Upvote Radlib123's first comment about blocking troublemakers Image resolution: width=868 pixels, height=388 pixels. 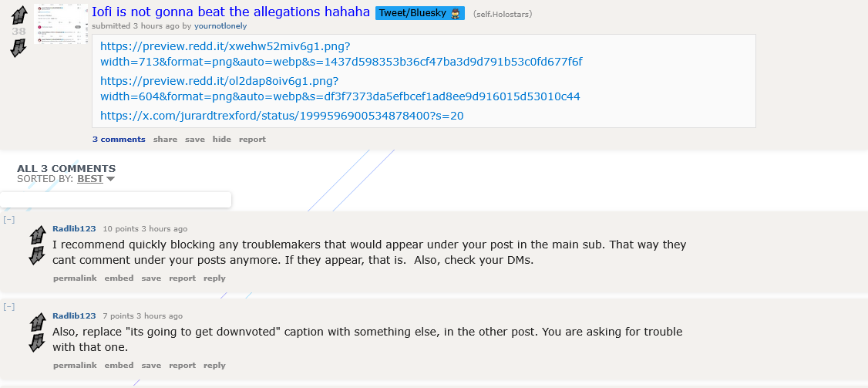[x=37, y=236]
